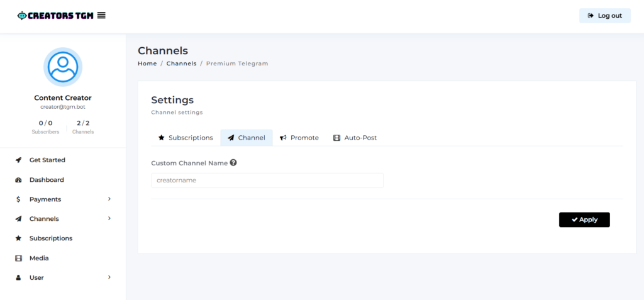Open the help icon beside Custom Channel Name
The height and width of the screenshot is (300, 644).
233,163
